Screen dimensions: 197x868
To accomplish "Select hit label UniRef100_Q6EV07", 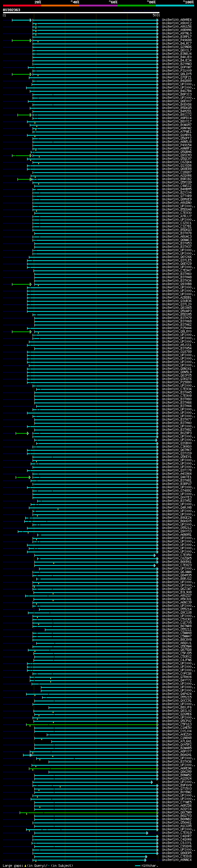I will pos(176,101).
